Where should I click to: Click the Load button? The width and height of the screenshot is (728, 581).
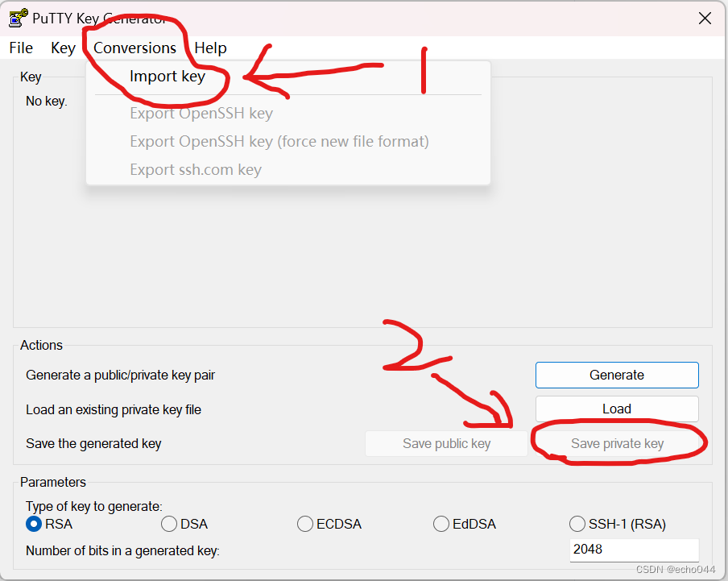pos(617,409)
